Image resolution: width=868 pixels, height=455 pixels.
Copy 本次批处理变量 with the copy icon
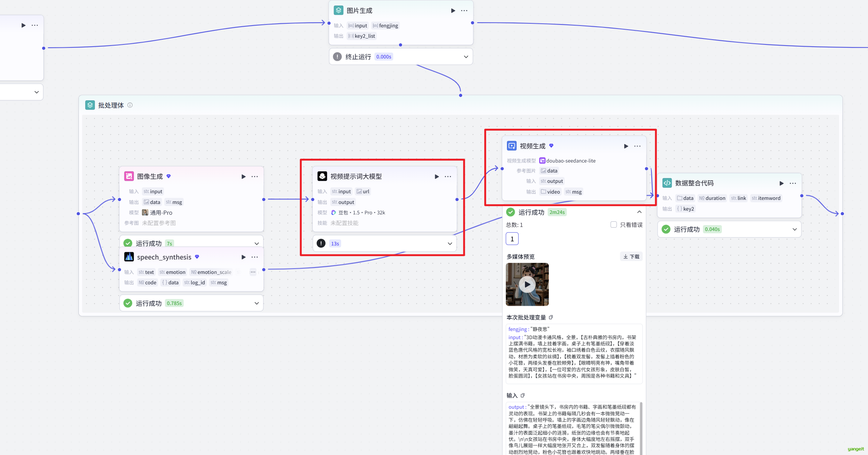[x=551, y=317]
